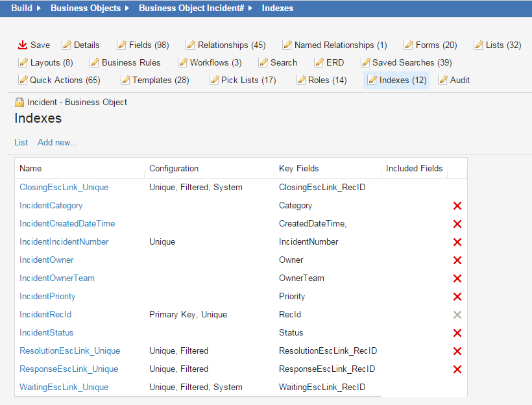Open the WaitingEscLink_Unique index link
The height and width of the screenshot is (405, 532).
(x=64, y=387)
